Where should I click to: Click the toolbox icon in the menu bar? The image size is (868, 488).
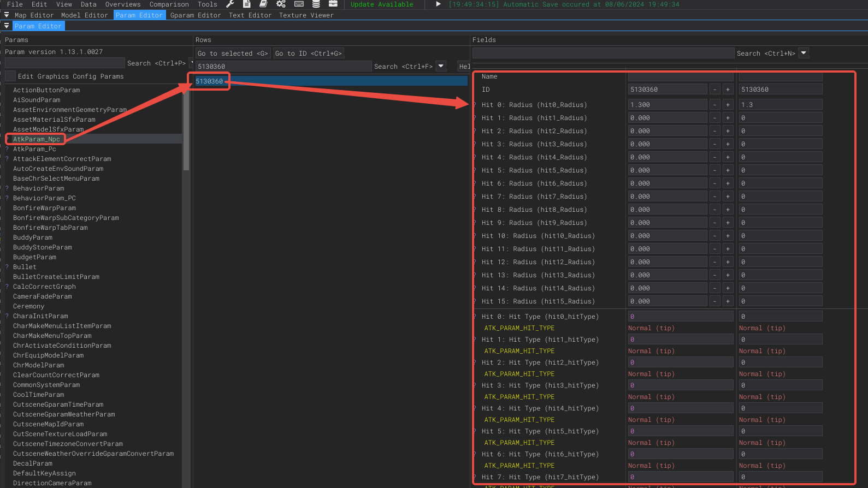point(333,4)
